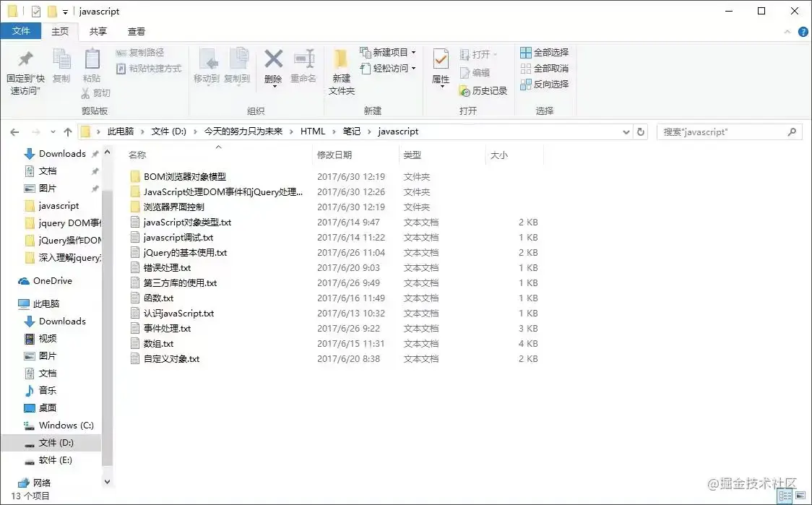Switch to the View (查看) ribbon tab
Screen dimensions: 812x505
point(137,32)
